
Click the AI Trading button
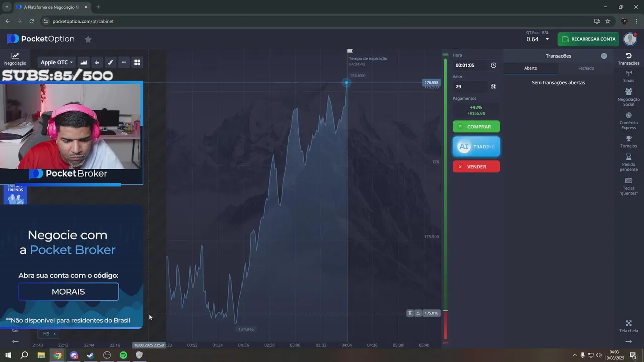click(476, 147)
